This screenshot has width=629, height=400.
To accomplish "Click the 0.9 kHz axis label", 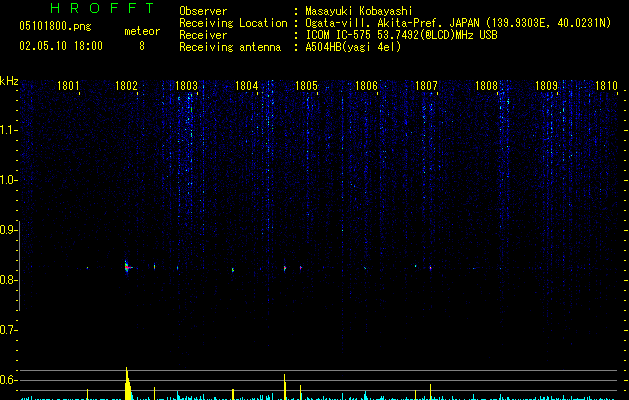I will (x=9, y=230).
